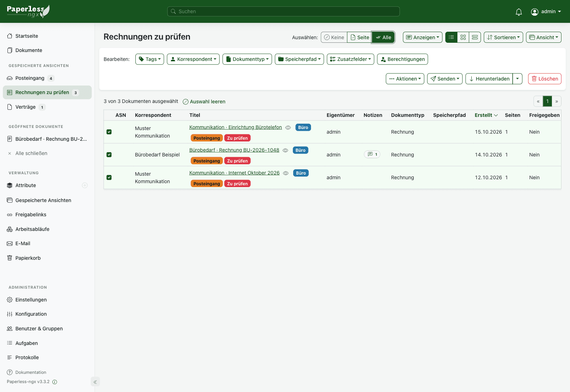
Task: Uncheck the Internet Oktober 2026 row checkbox
Action: [x=109, y=177]
